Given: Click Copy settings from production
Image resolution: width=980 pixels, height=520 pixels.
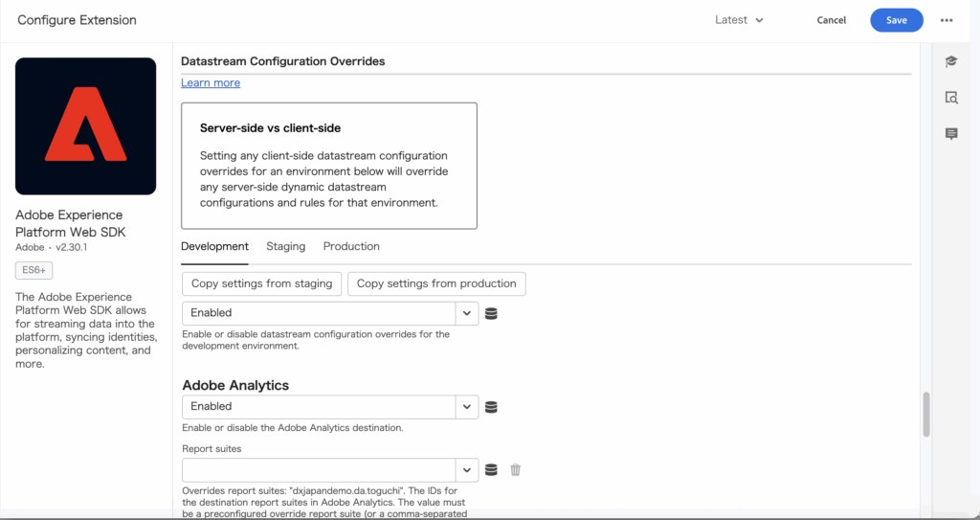Looking at the screenshot, I should point(436,283).
